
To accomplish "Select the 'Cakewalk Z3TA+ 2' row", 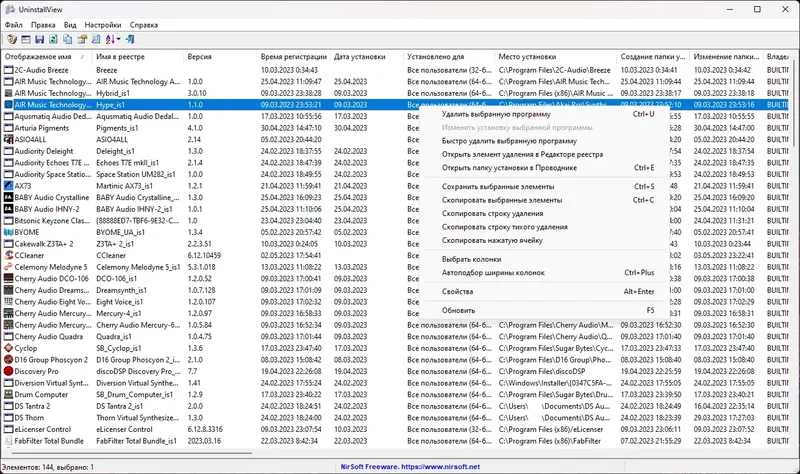I will point(395,244).
